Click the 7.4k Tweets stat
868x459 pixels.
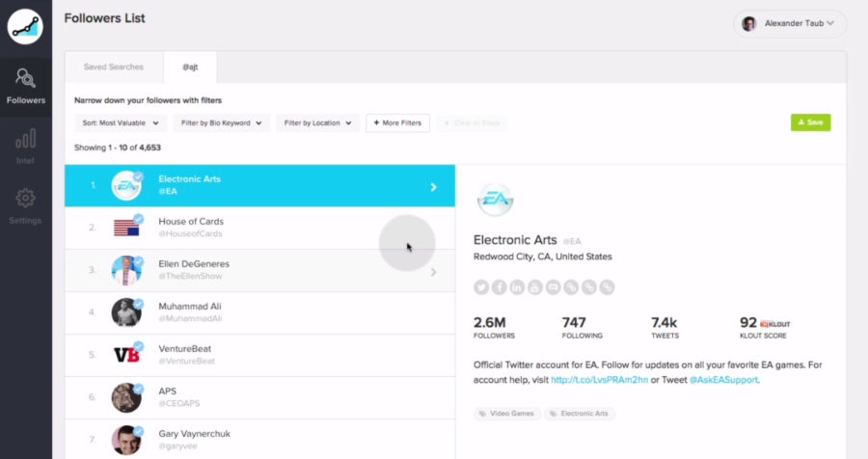(665, 327)
